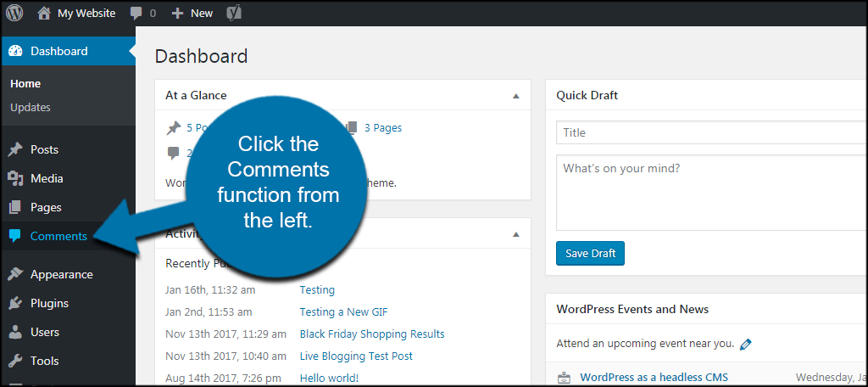Image resolution: width=868 pixels, height=387 pixels.
Task: Open the 3 Pages link
Action: pyautogui.click(x=383, y=128)
